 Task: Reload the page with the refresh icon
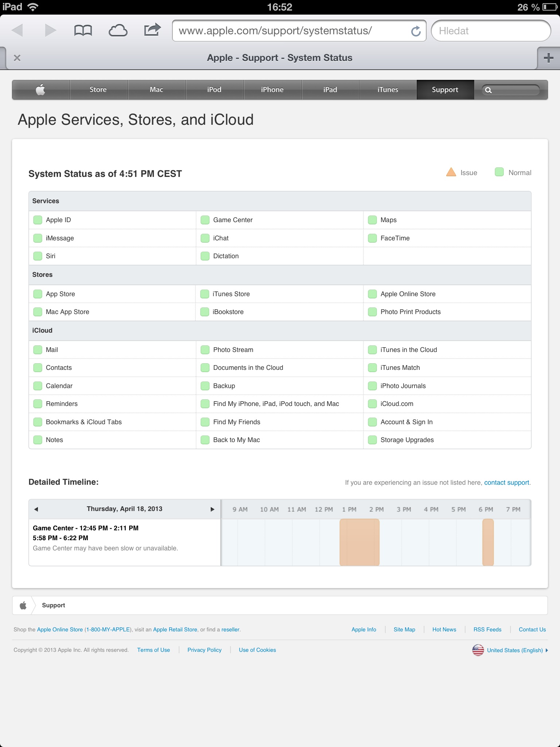(416, 31)
